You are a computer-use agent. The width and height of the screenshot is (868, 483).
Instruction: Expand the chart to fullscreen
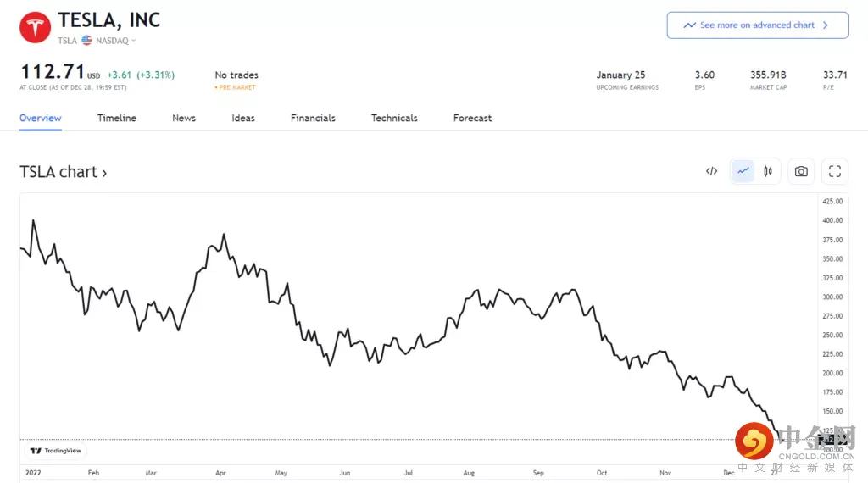pyautogui.click(x=835, y=171)
